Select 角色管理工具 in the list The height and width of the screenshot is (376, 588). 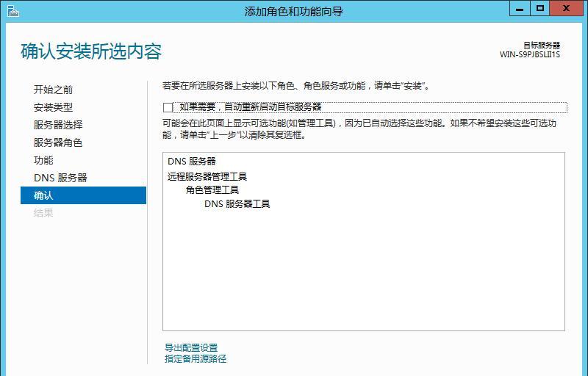(212, 190)
